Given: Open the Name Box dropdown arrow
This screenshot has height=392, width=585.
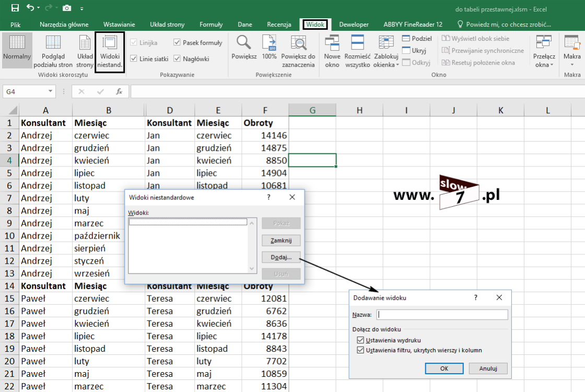Looking at the screenshot, I should pos(50,91).
